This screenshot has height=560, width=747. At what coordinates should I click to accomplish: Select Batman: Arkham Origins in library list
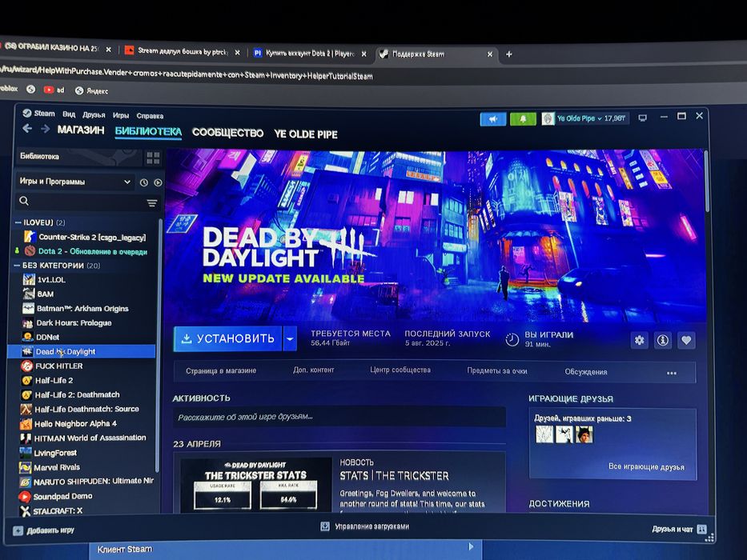82,309
